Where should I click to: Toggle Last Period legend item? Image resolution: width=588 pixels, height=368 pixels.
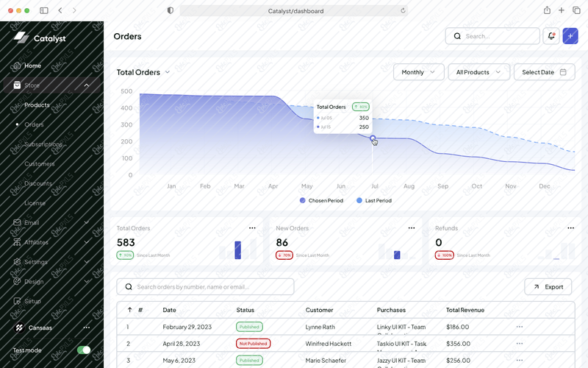(x=374, y=200)
